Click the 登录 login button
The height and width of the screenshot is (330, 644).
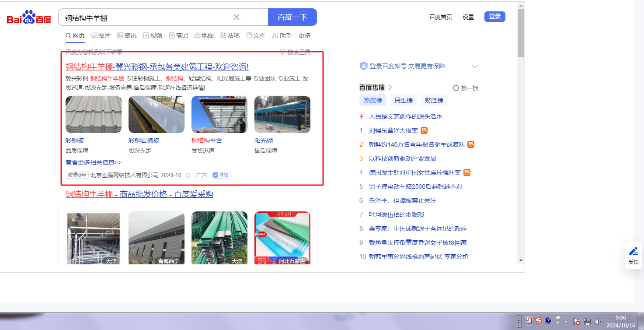point(495,17)
